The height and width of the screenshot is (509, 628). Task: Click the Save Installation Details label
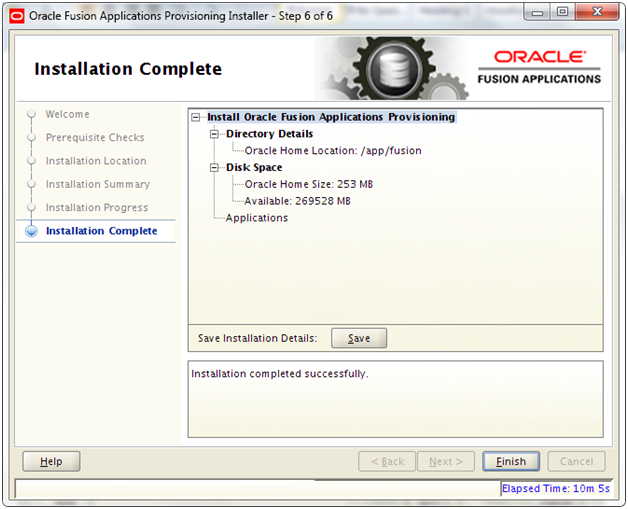pyautogui.click(x=257, y=338)
